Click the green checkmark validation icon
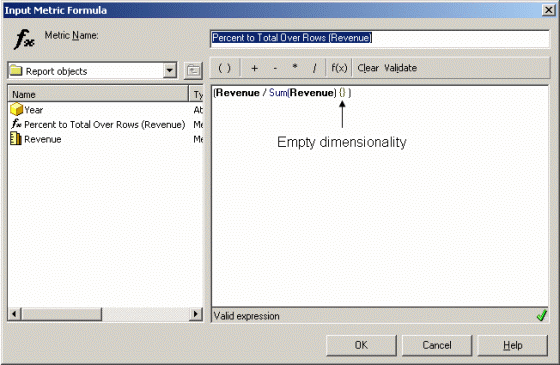The width and height of the screenshot is (560, 365). click(542, 315)
